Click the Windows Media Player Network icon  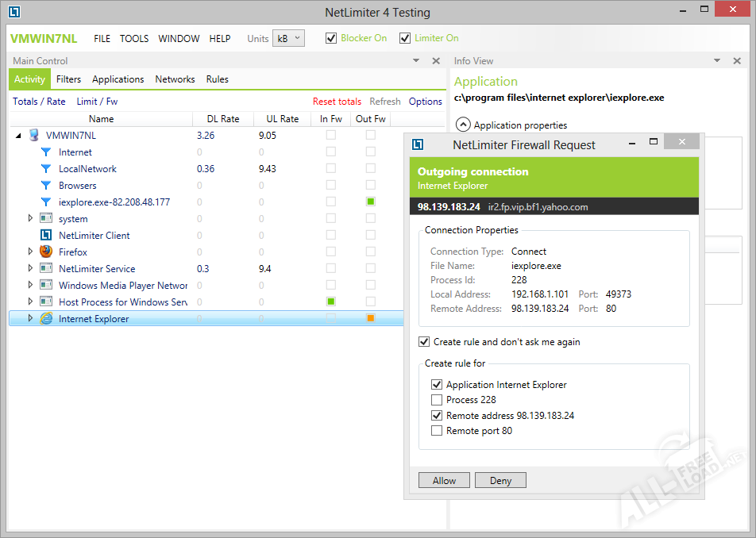tap(46, 286)
